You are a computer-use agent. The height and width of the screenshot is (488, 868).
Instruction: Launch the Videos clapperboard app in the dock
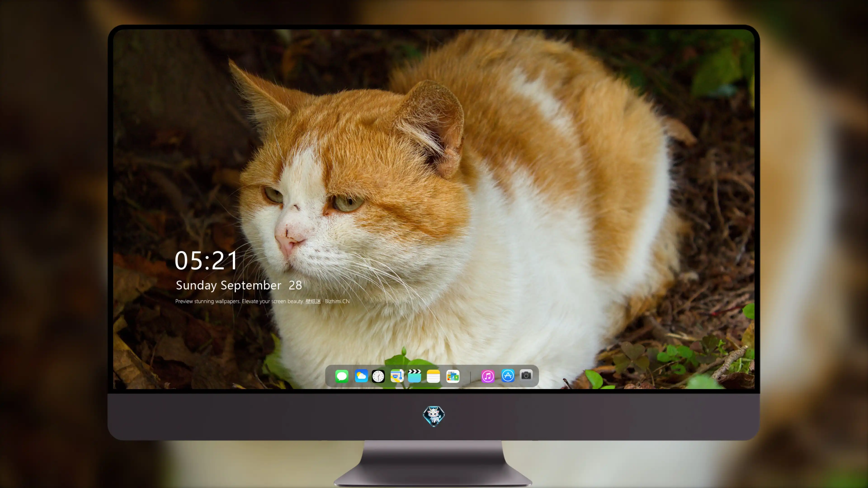coord(415,376)
